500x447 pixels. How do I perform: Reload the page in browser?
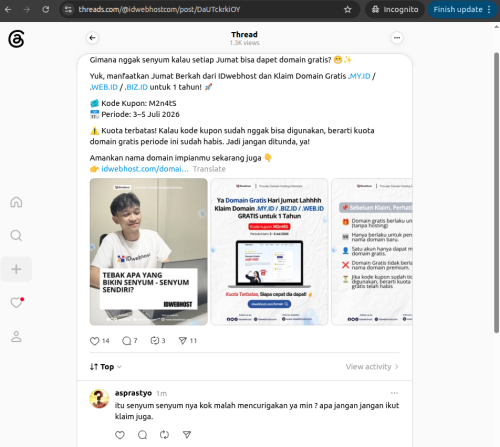(x=46, y=9)
